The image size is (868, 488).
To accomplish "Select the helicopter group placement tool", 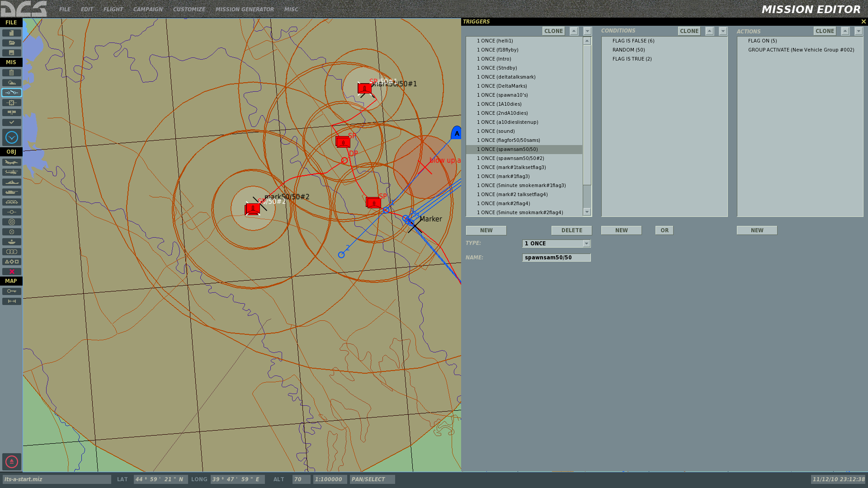I will pyautogui.click(x=12, y=172).
